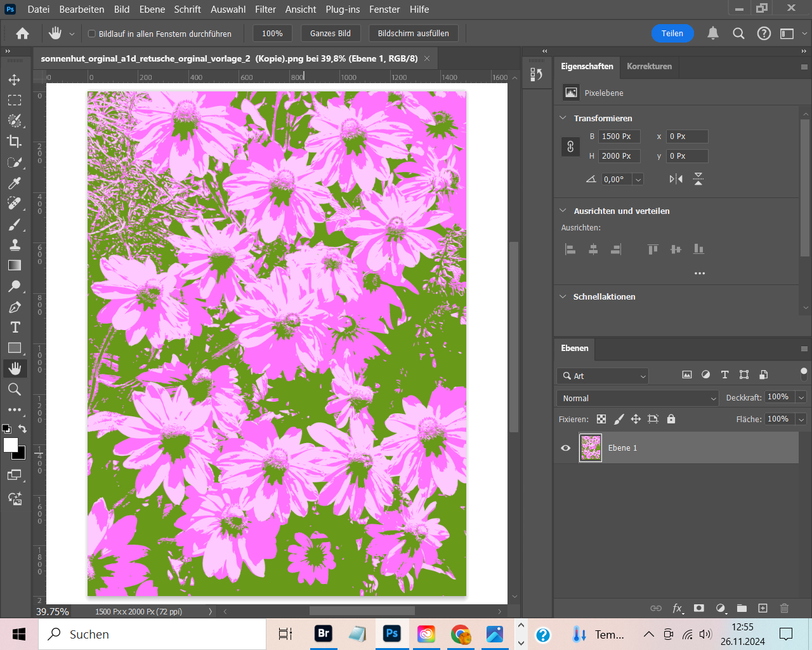The height and width of the screenshot is (650, 812).
Task: Open the blend mode dropdown showing Normal
Action: [637, 398]
